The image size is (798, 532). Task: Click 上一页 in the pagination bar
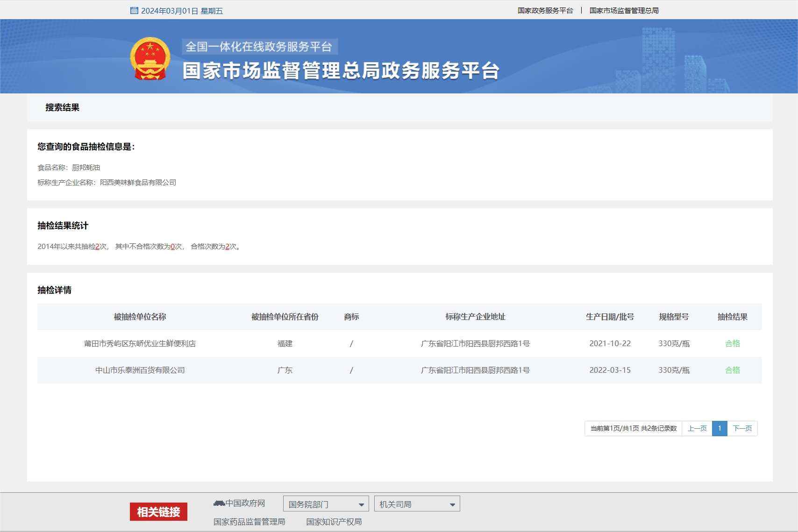[x=697, y=428]
